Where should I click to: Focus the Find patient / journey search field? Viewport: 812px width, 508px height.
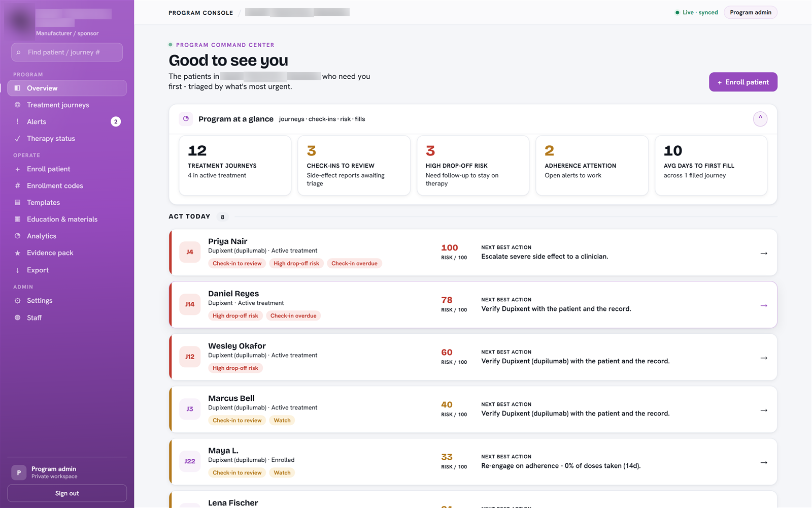click(67, 52)
